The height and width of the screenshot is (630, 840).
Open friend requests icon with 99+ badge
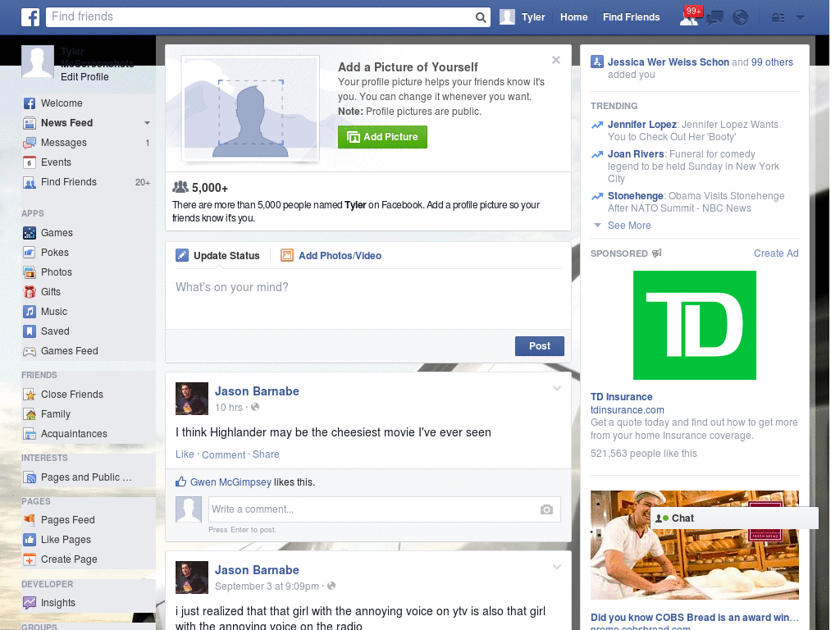coord(690,17)
